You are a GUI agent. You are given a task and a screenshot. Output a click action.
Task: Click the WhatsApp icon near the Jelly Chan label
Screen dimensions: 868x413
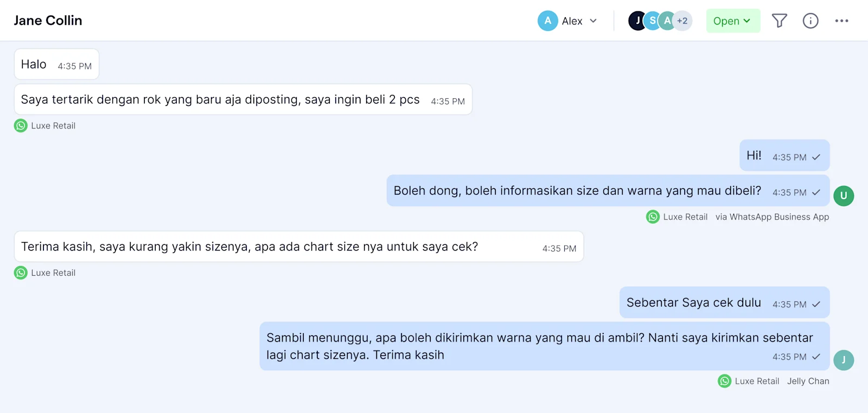(x=724, y=381)
